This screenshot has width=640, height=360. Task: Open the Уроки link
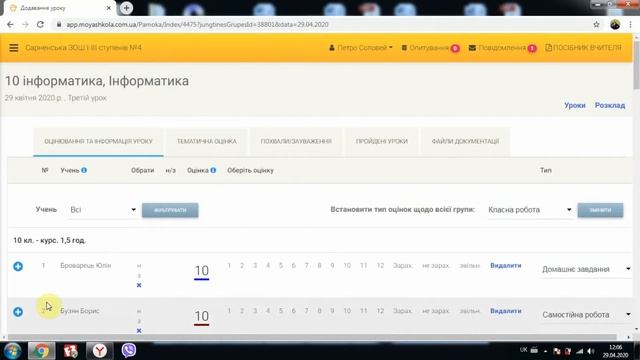pyautogui.click(x=575, y=105)
